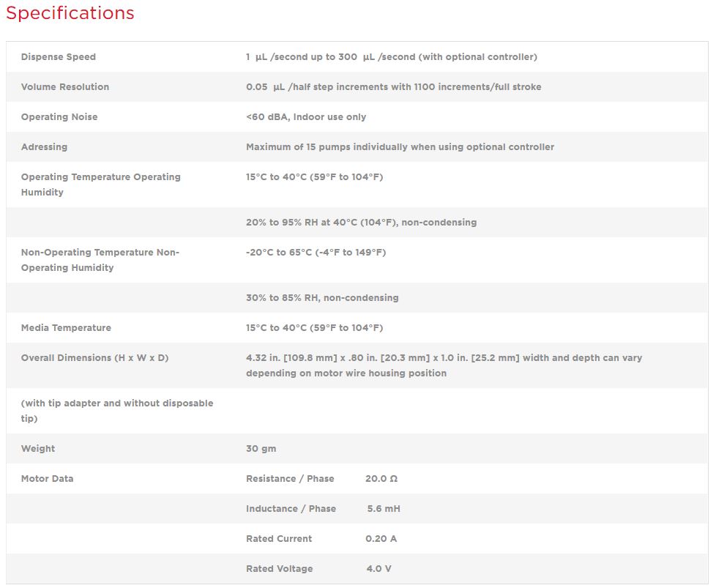This screenshot has height=588, width=716.
Task: Click the '30% to 85% RH, non-condensing' text
Action: [x=322, y=298]
